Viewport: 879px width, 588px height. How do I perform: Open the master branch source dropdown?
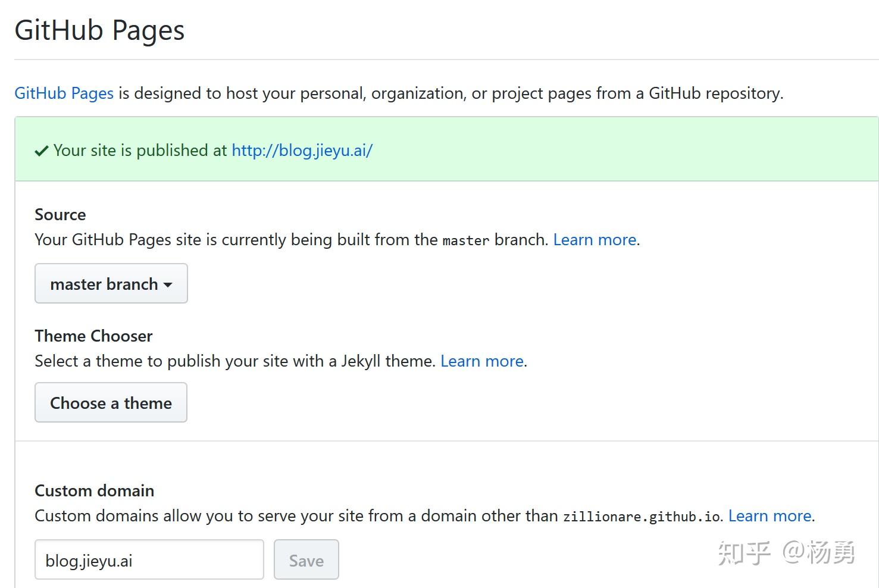click(111, 284)
